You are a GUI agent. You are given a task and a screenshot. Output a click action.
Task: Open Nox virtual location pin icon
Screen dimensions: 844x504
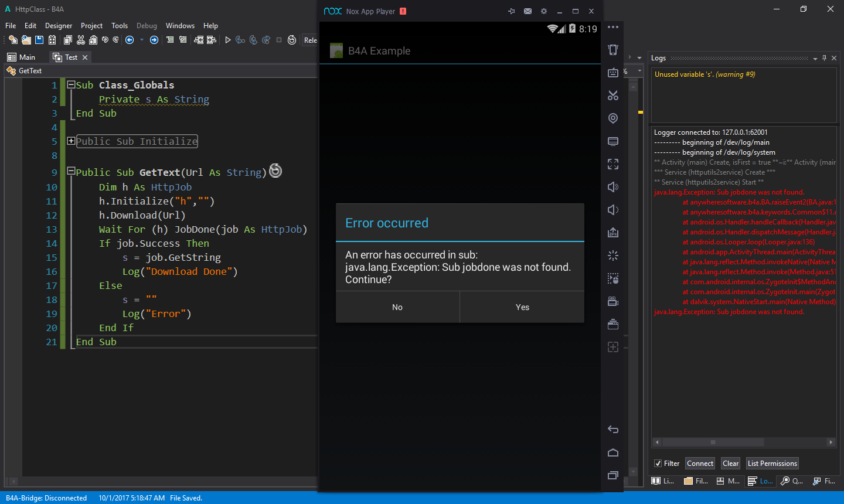coord(613,118)
